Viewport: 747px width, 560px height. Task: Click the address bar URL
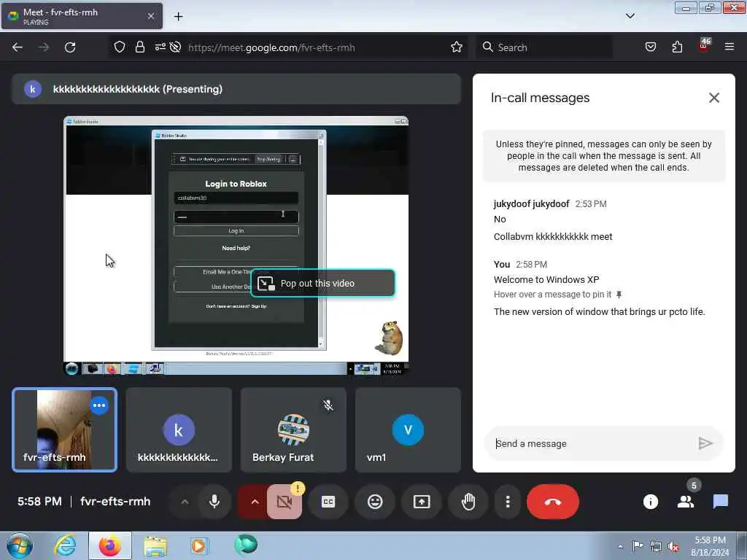[x=271, y=47]
